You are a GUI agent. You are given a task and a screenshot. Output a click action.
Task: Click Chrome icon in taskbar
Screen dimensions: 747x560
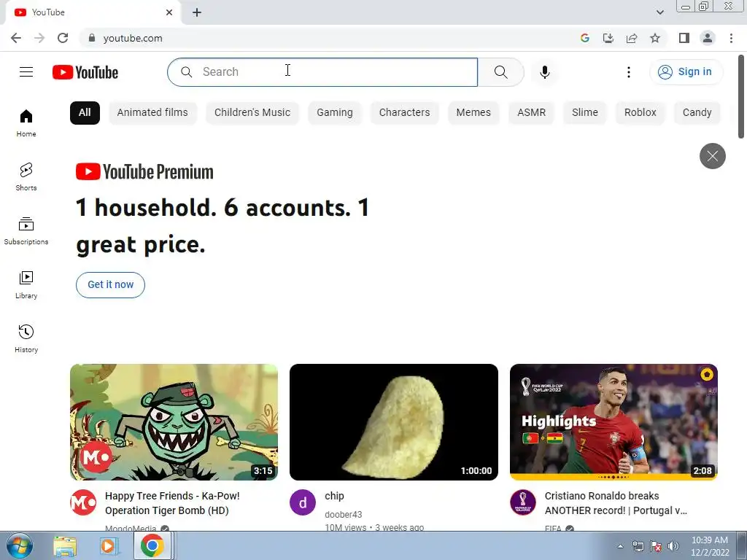pyautogui.click(x=152, y=545)
